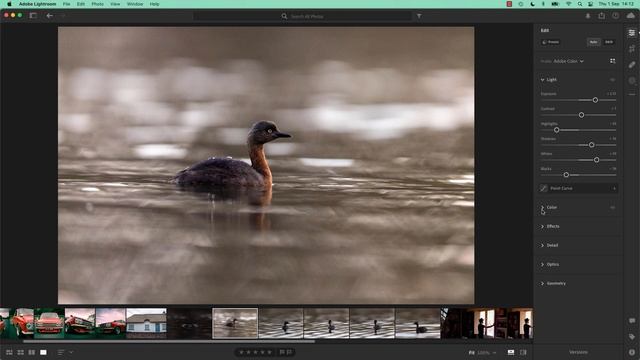Open the Help question mark icon
The width and height of the screenshot is (640, 360).
(615, 16)
